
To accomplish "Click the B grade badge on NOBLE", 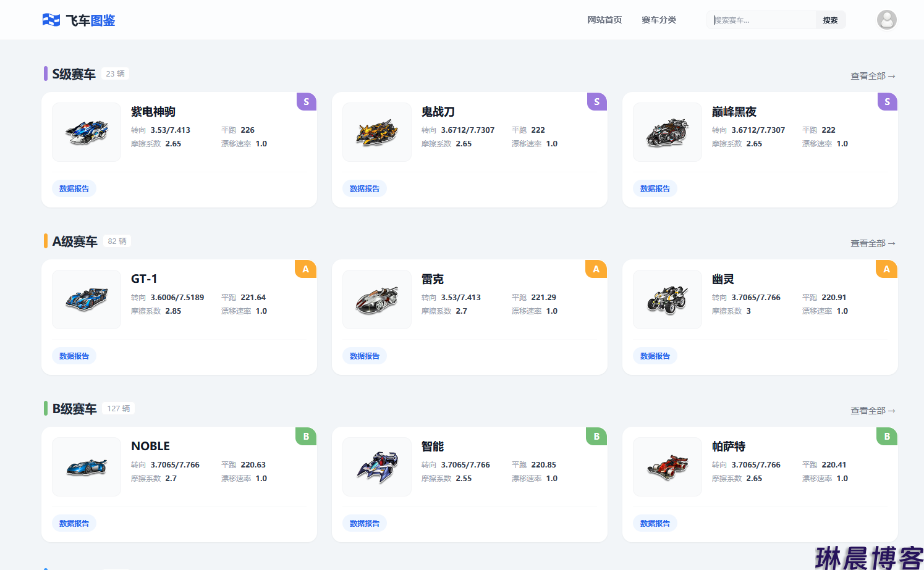I will pos(305,436).
